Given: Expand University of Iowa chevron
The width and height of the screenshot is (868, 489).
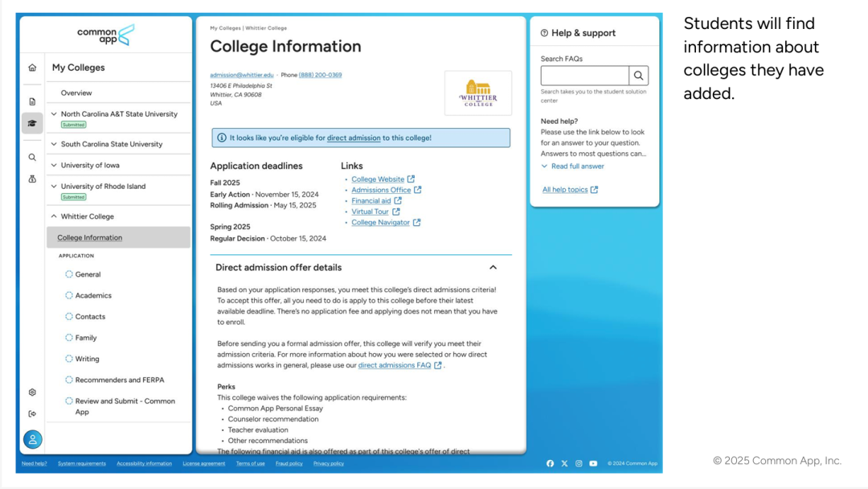Looking at the screenshot, I should (x=54, y=165).
